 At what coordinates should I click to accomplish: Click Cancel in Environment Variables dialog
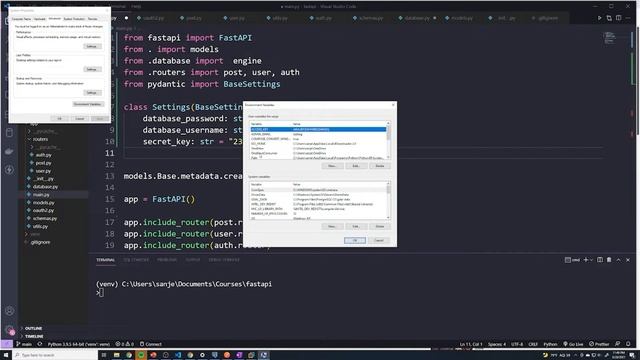click(379, 240)
